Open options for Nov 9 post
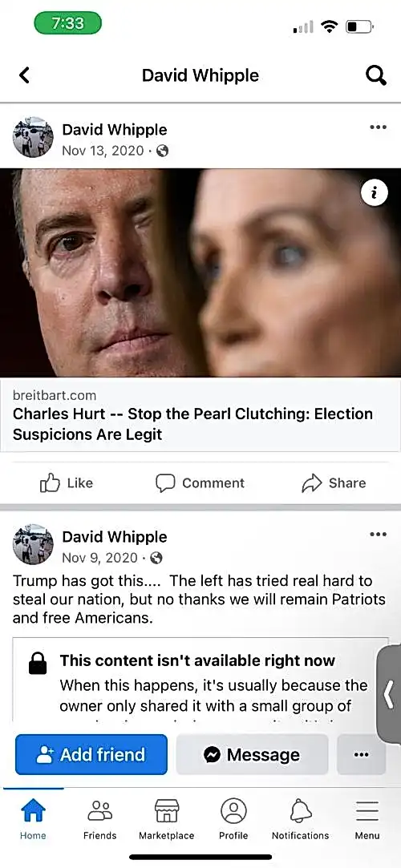 (x=378, y=535)
